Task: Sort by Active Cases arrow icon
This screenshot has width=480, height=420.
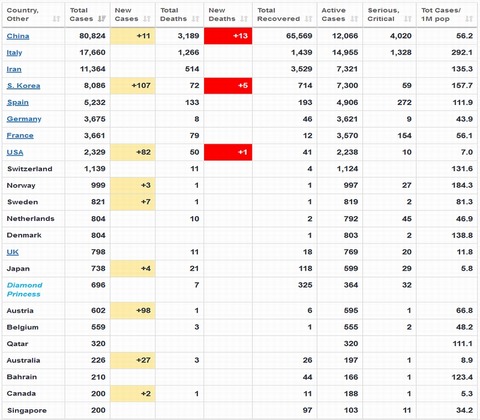Action: 354,19
